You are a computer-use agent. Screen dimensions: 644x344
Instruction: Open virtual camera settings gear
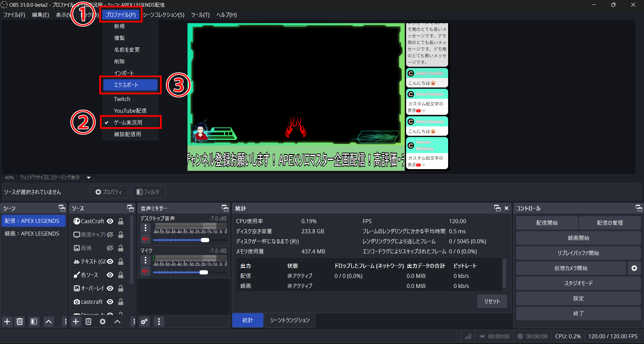pos(634,268)
